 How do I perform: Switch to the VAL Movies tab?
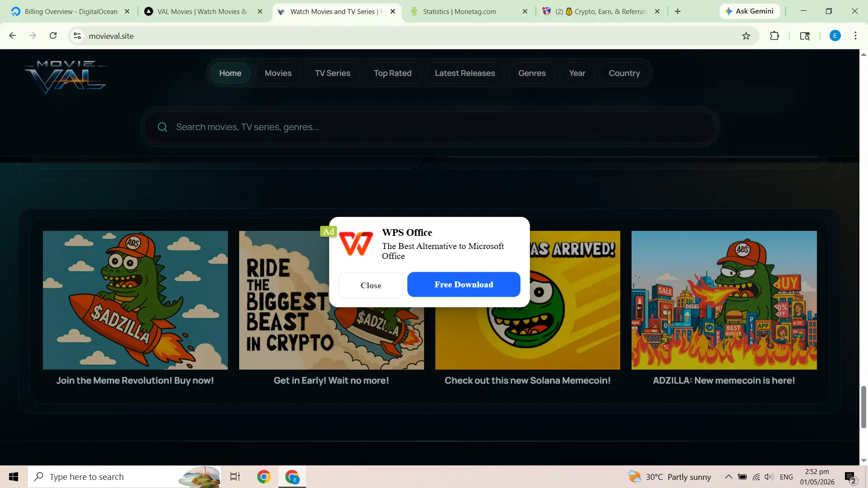pos(202,12)
